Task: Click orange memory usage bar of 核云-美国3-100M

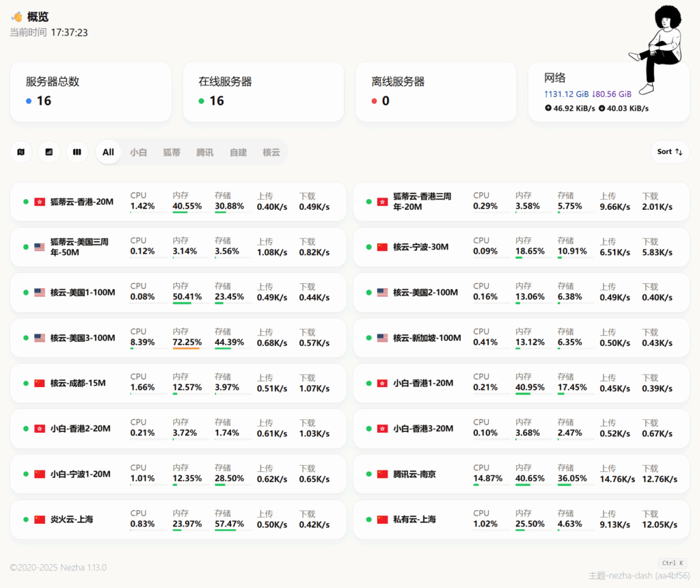Action: 186,348
